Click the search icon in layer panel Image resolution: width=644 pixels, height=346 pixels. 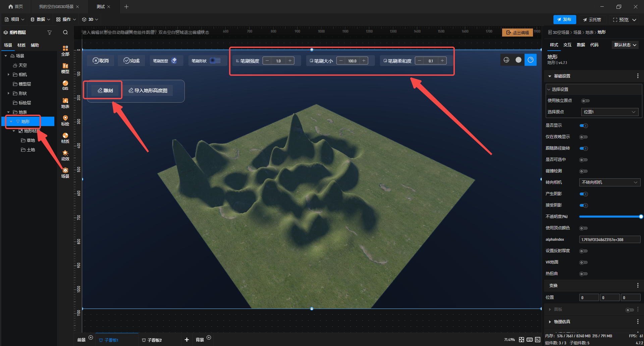tap(65, 33)
